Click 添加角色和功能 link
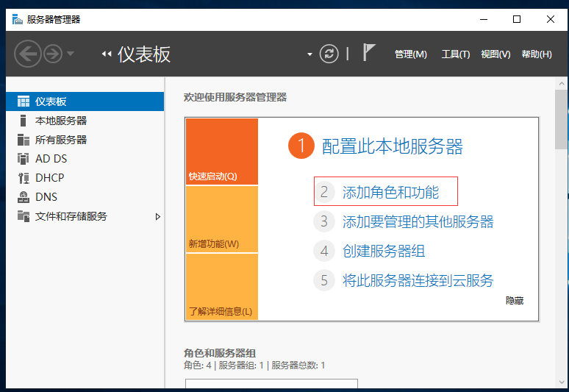This screenshot has height=392, width=569. coord(390,192)
